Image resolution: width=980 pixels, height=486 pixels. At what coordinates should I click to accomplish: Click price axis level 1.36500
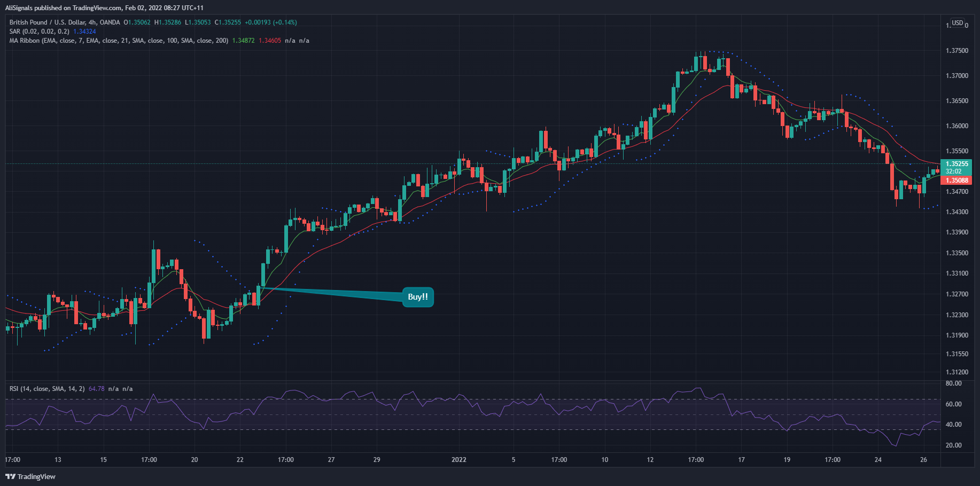956,101
